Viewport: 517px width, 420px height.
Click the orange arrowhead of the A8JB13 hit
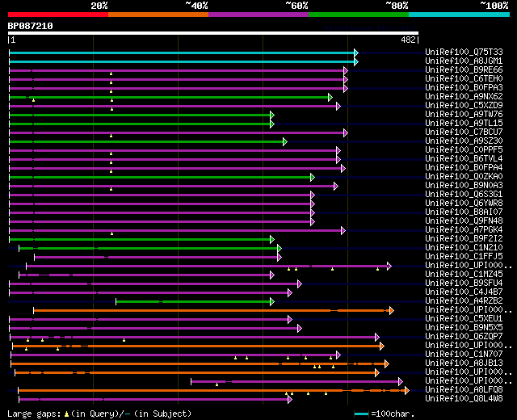click(387, 364)
